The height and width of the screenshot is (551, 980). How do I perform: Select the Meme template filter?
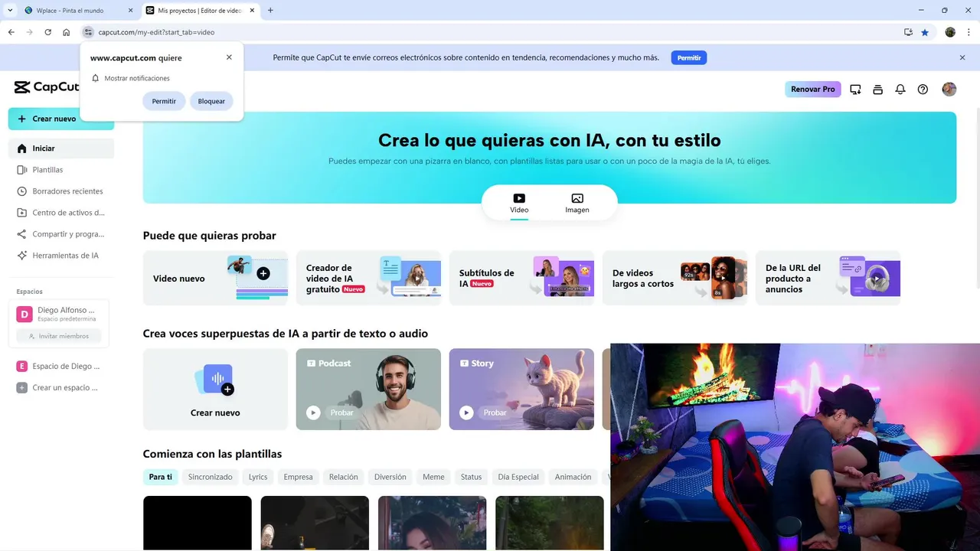click(433, 477)
